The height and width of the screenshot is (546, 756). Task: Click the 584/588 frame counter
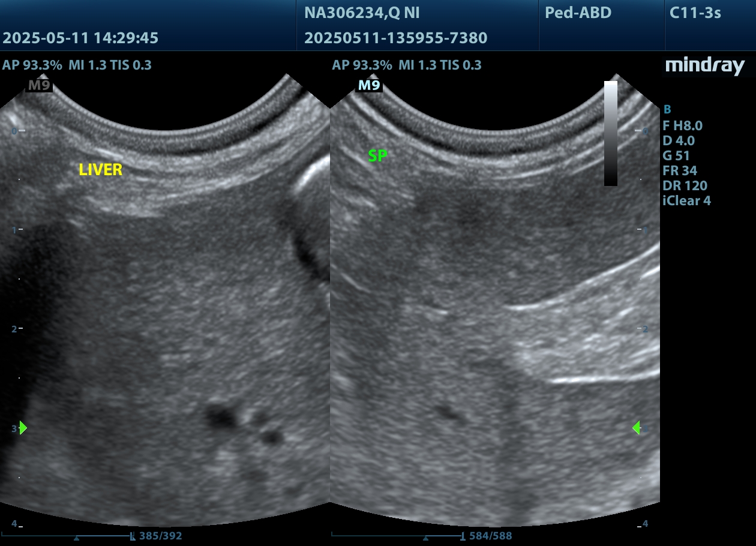tap(490, 536)
